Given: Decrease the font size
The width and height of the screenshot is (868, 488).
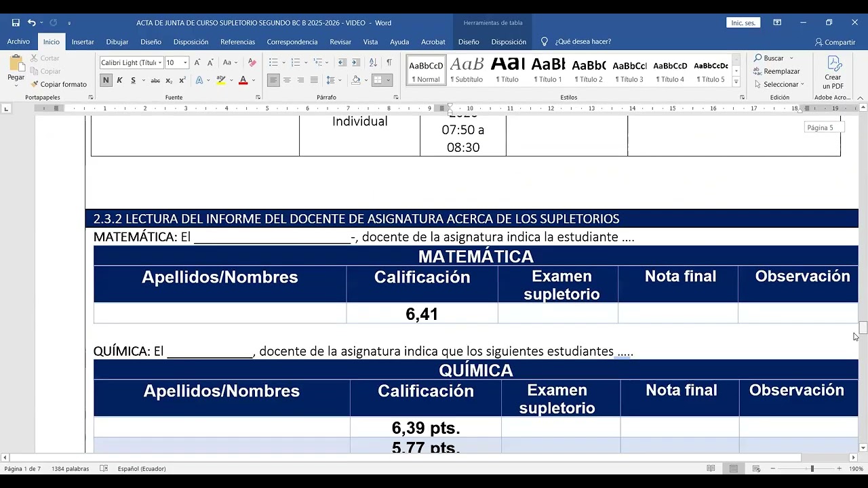Looking at the screenshot, I should click(x=210, y=62).
